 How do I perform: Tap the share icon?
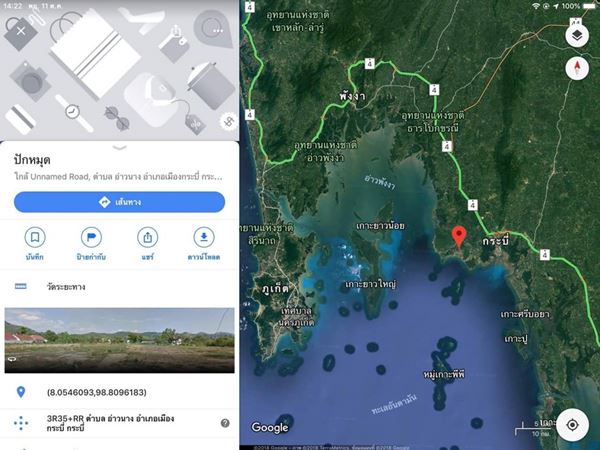tap(148, 237)
